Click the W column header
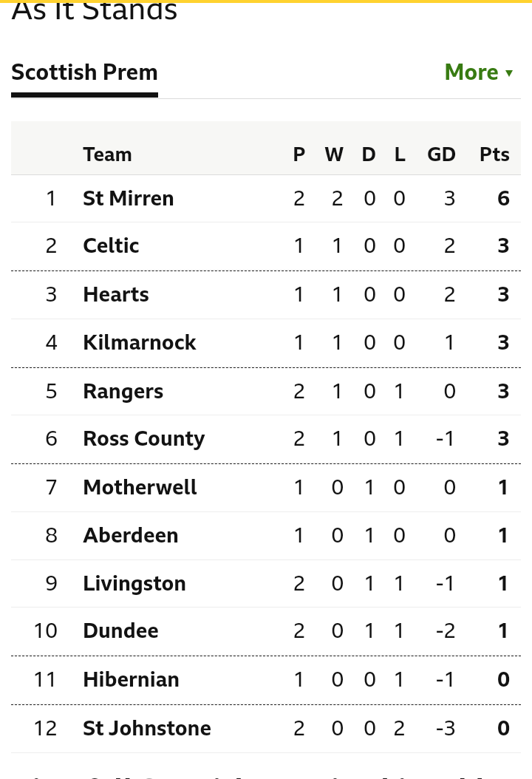Screen dimensions: 532x779 (334, 154)
